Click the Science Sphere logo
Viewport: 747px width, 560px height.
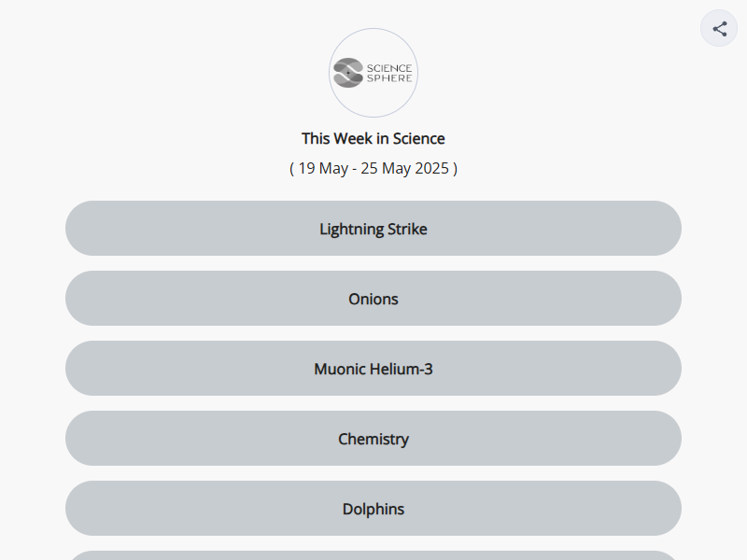click(373, 72)
